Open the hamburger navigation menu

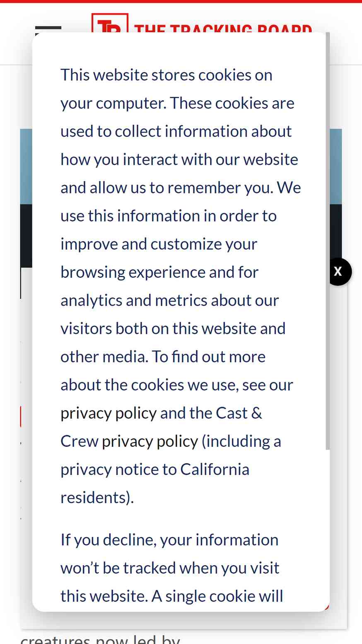48,29
